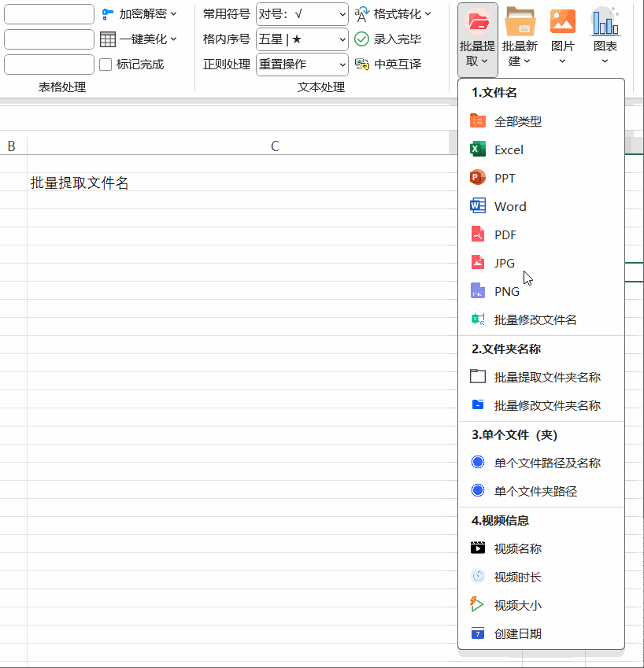
Task: Click the 图表 chart icon
Action: (605, 22)
